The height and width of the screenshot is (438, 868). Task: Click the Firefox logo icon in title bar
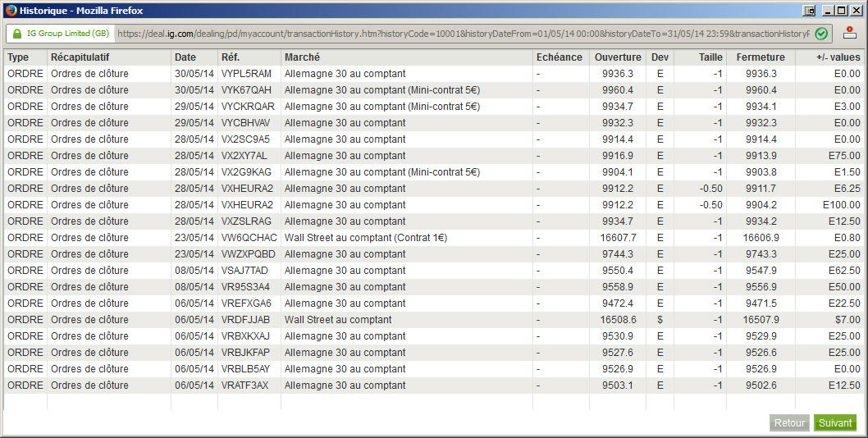click(x=11, y=10)
